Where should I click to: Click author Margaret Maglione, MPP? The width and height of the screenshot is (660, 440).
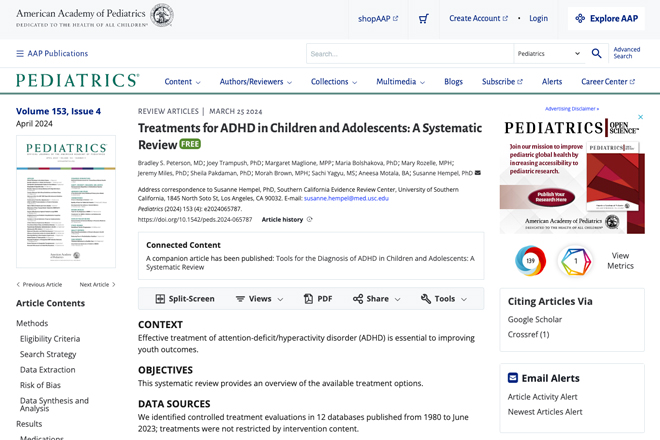pyautogui.click(x=298, y=163)
